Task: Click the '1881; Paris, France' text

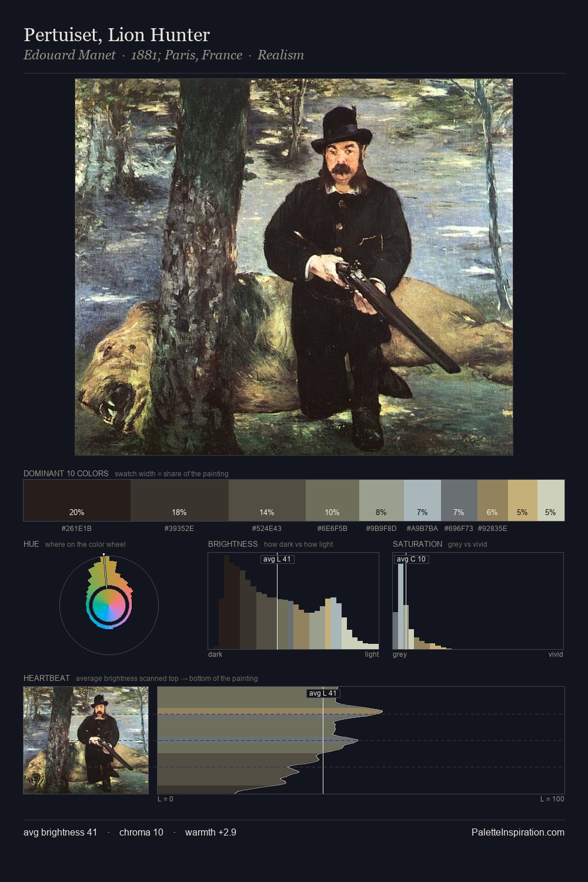Action: click(x=186, y=55)
